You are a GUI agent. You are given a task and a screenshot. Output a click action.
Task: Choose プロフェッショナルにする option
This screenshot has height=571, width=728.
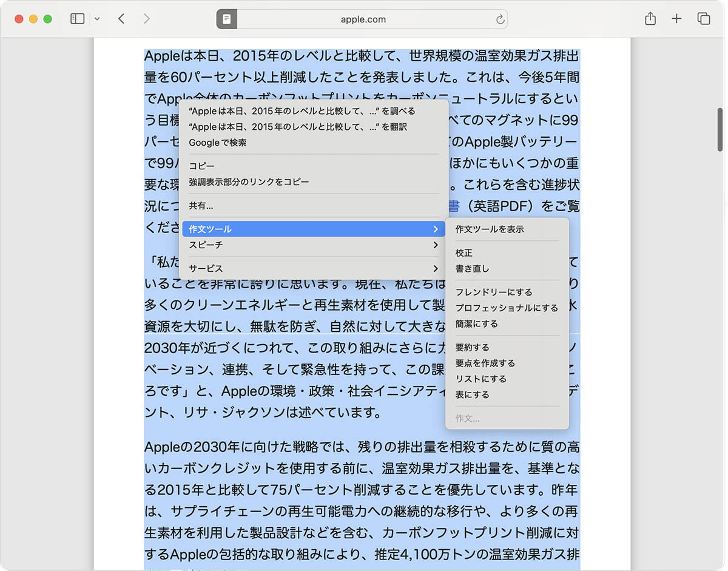pos(507,308)
